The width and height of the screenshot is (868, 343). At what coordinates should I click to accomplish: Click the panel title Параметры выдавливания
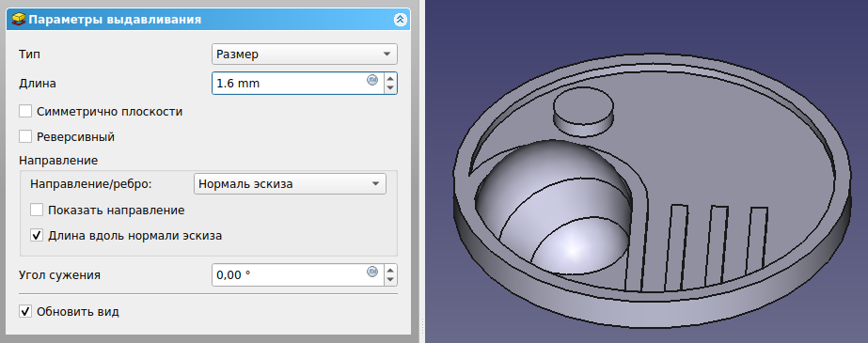115,20
